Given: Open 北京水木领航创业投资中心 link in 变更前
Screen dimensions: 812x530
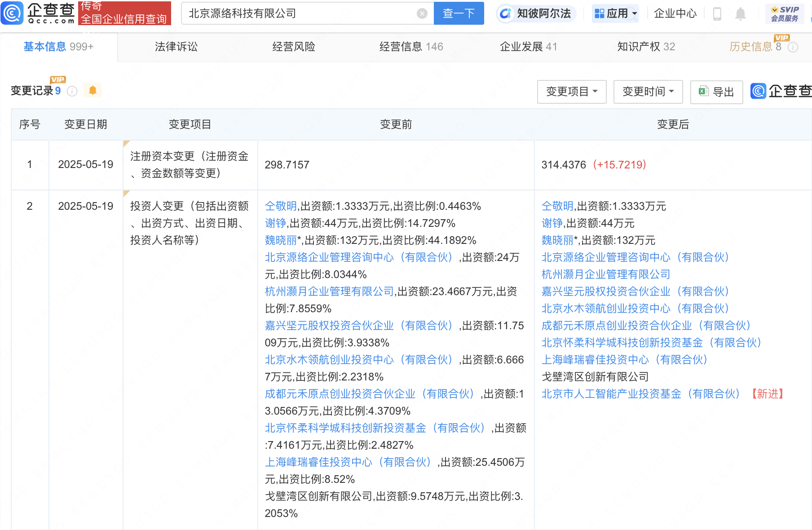Looking at the screenshot, I should (361, 360).
